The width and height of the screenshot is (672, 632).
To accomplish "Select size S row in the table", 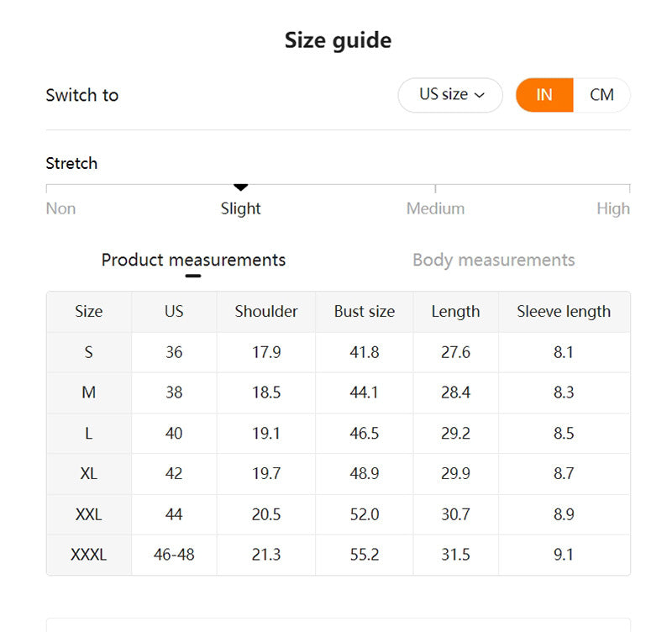I will coord(89,352).
